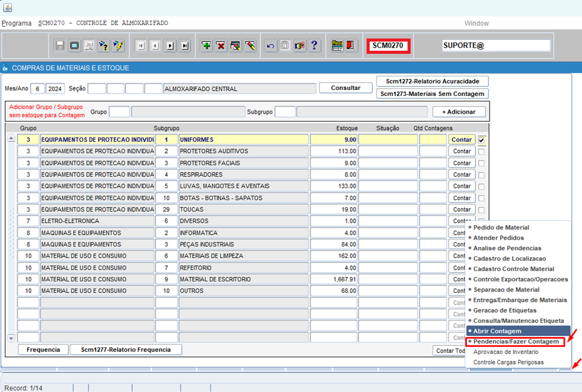Check the PROTETORES AUDITIVOS row checkbox
The image size is (582, 392).
482,152
